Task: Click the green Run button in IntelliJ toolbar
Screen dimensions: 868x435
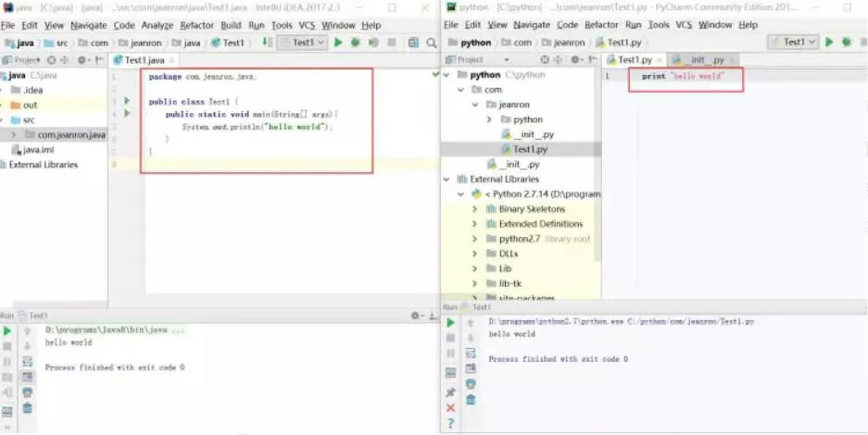Action: [x=338, y=43]
